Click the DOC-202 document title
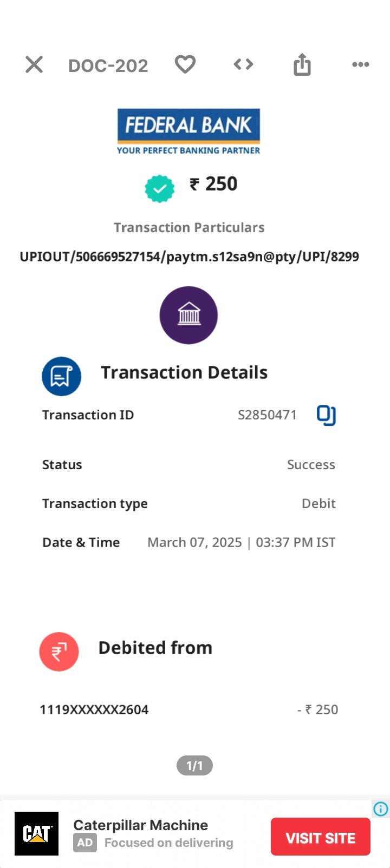The image size is (390, 868). tap(108, 65)
